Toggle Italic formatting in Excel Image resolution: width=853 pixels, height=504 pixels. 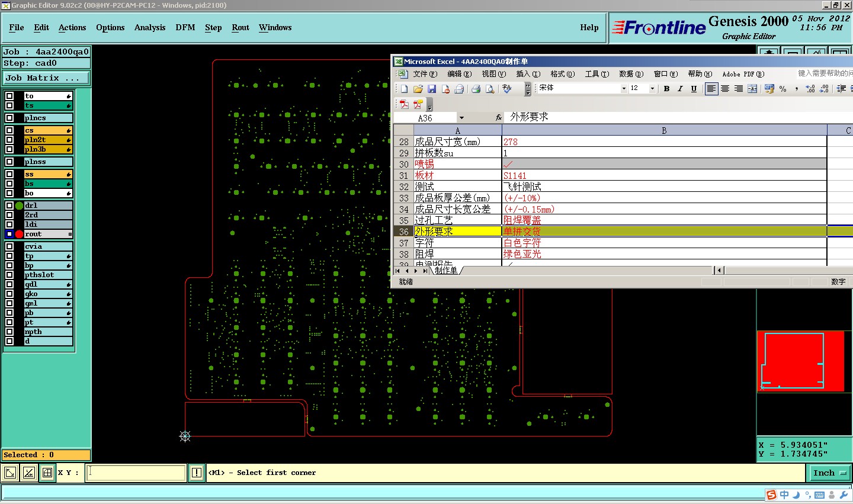tap(680, 89)
